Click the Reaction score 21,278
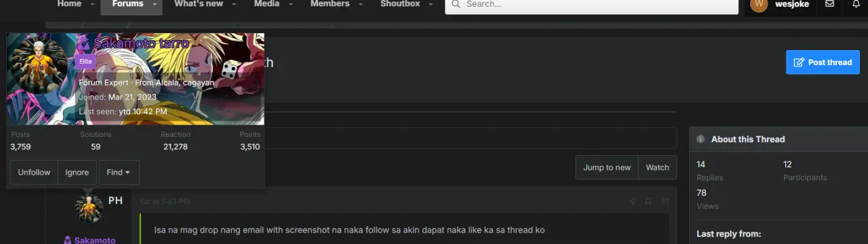The height and width of the screenshot is (244, 868). coord(176,146)
